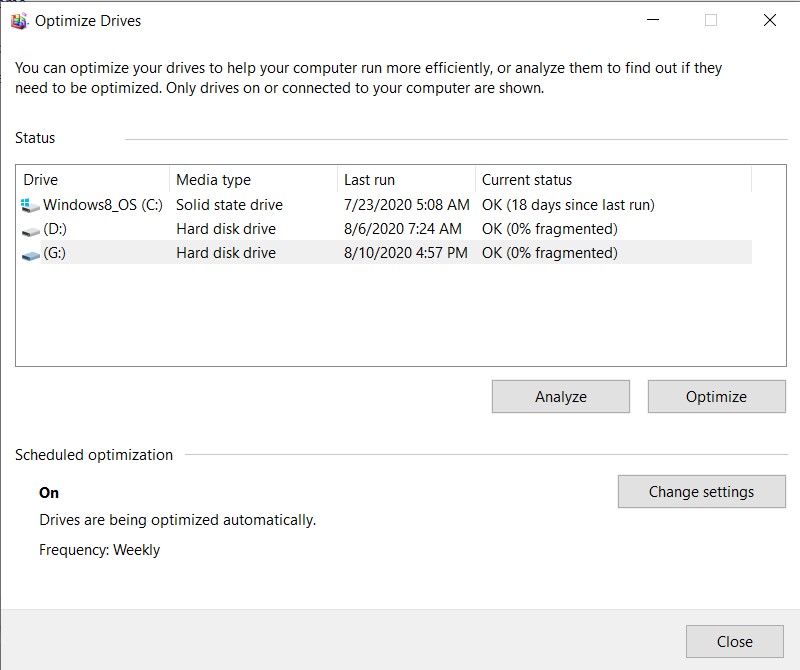The height and width of the screenshot is (670, 800).
Task: Sort by the Last run column header
Action: point(406,180)
